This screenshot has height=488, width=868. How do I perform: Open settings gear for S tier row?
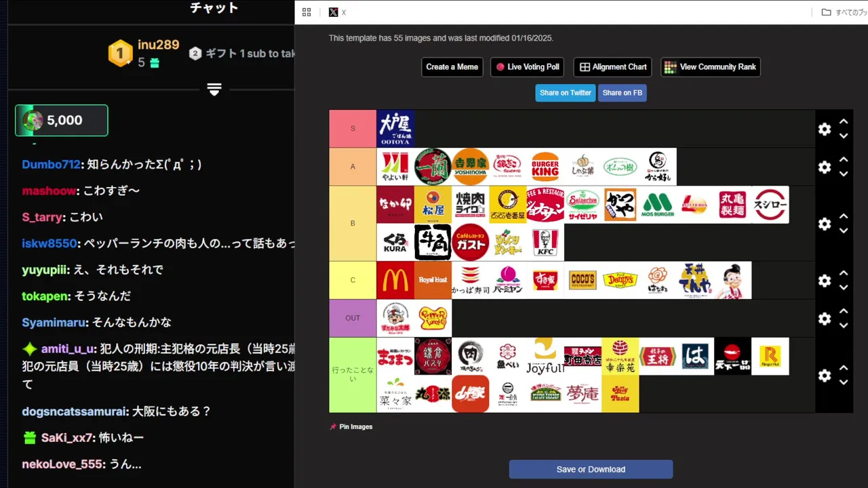pos(825,129)
